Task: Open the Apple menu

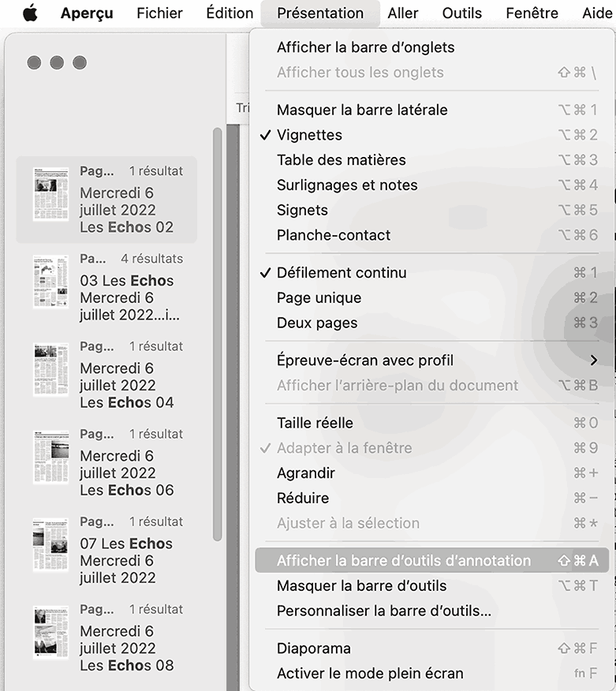Action: [x=31, y=13]
